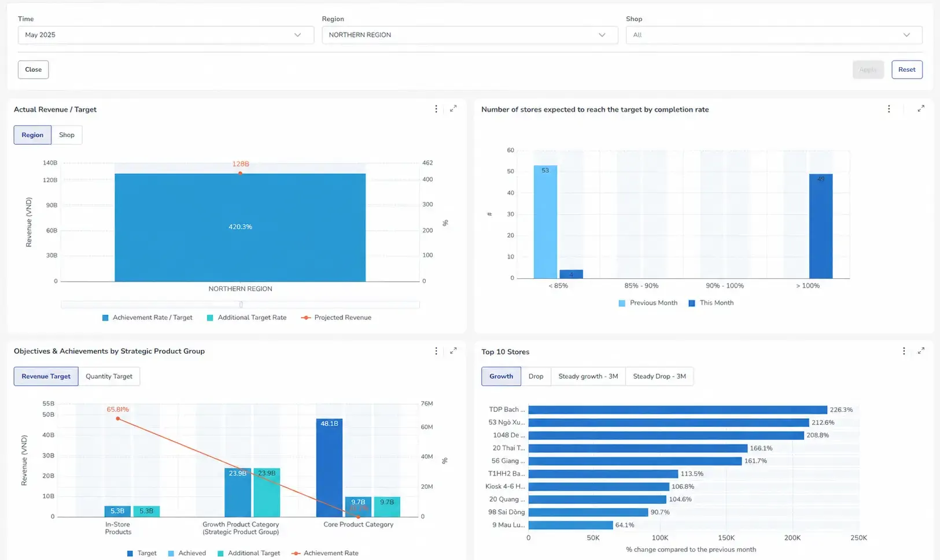Click the small This Month bar under <85%
This screenshot has height=560, width=940.
(571, 274)
